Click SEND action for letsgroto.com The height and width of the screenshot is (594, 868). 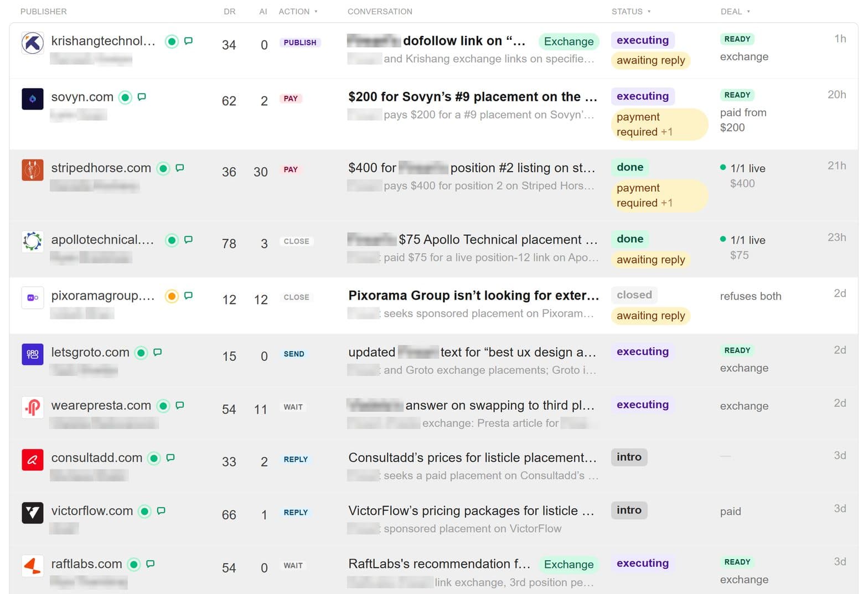pos(294,354)
